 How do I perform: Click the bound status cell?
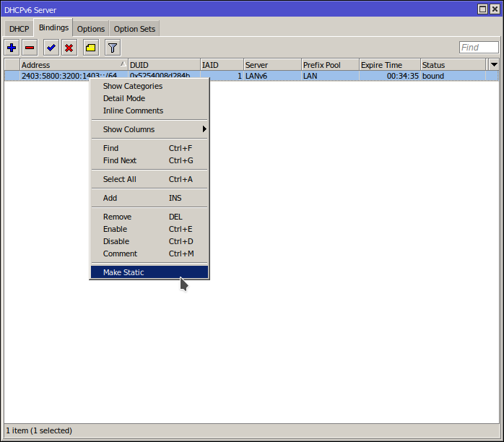pos(453,76)
